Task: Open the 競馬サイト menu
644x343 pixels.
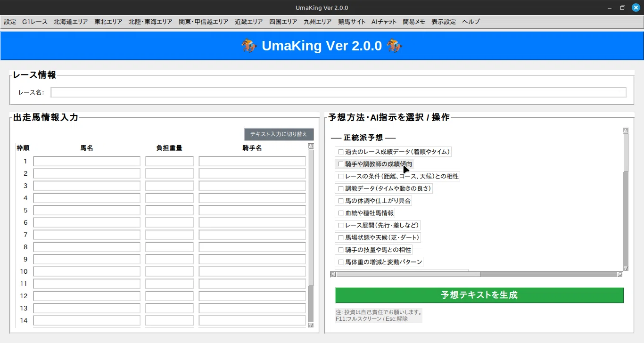Action: pos(352,22)
